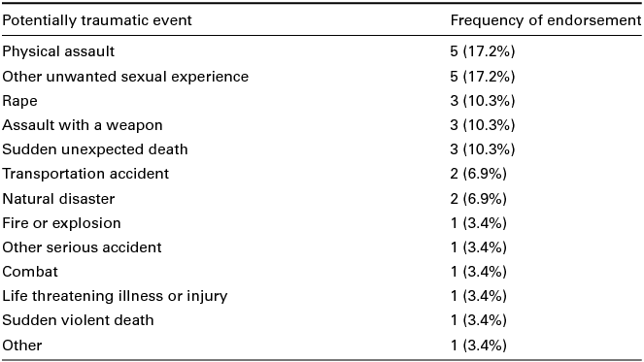Select 'Other unwanted sexual experience' text
The image size is (644, 362).
pyautogui.click(x=125, y=77)
